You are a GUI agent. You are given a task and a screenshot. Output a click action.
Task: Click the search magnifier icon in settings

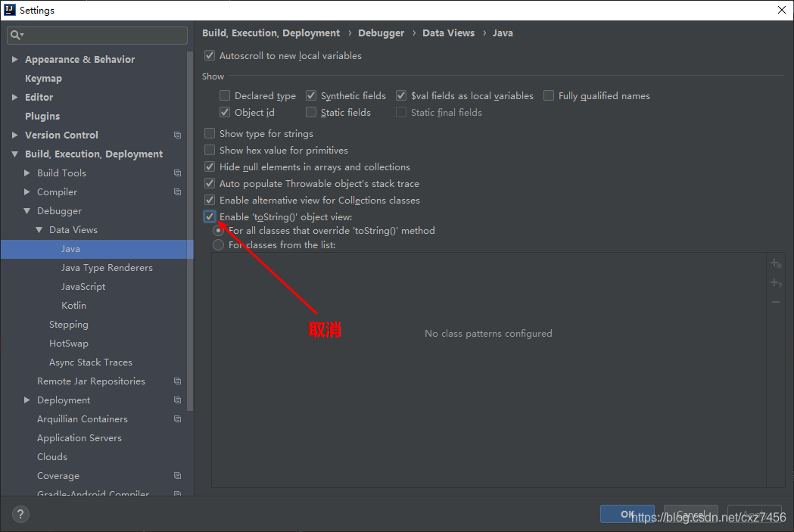(x=17, y=35)
